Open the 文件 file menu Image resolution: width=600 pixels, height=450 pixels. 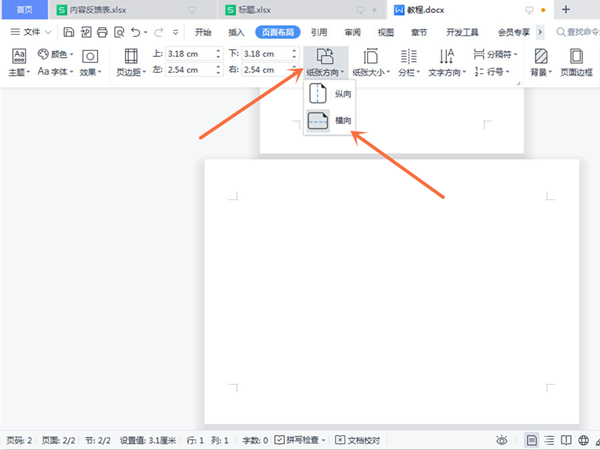pos(31,32)
